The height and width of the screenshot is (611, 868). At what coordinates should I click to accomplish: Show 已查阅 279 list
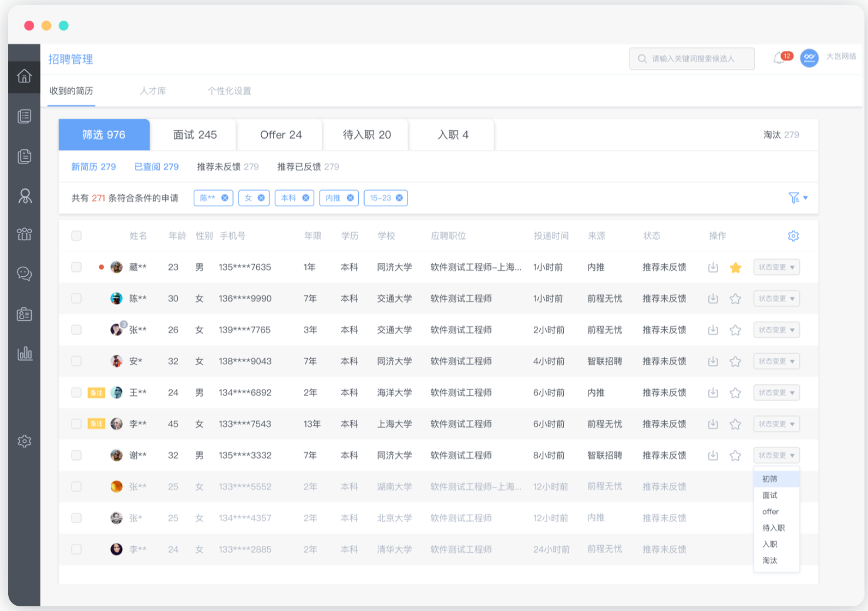156,167
